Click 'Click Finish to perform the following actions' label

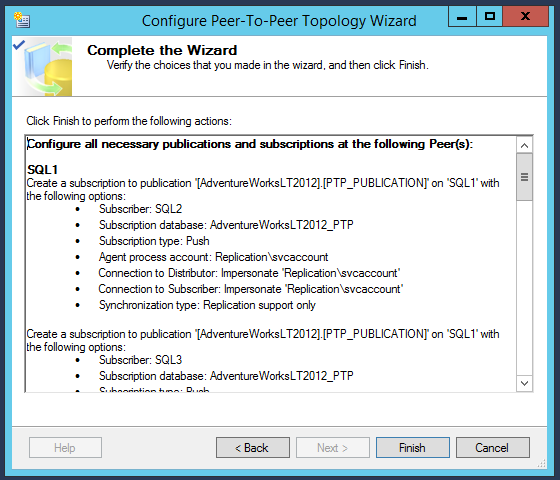(x=129, y=121)
